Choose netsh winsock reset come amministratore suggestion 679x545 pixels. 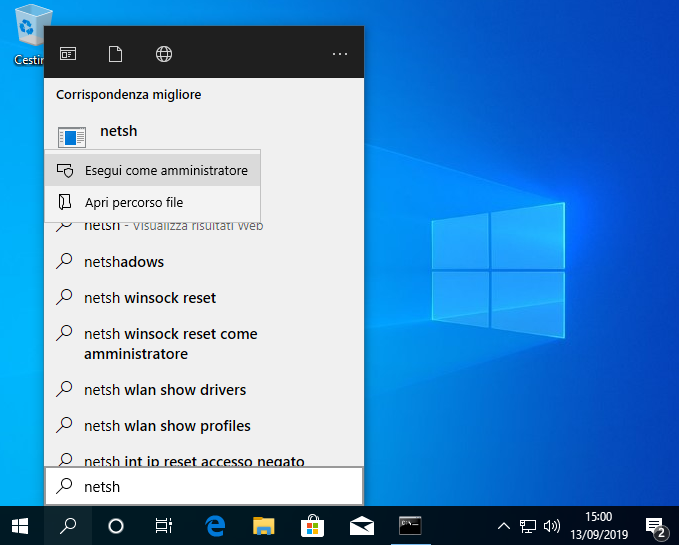(x=204, y=344)
